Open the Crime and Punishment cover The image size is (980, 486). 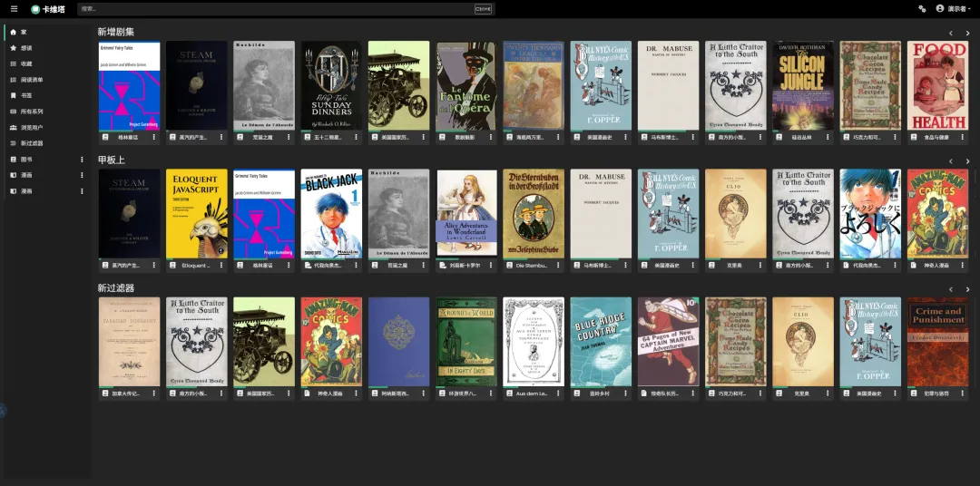point(938,342)
